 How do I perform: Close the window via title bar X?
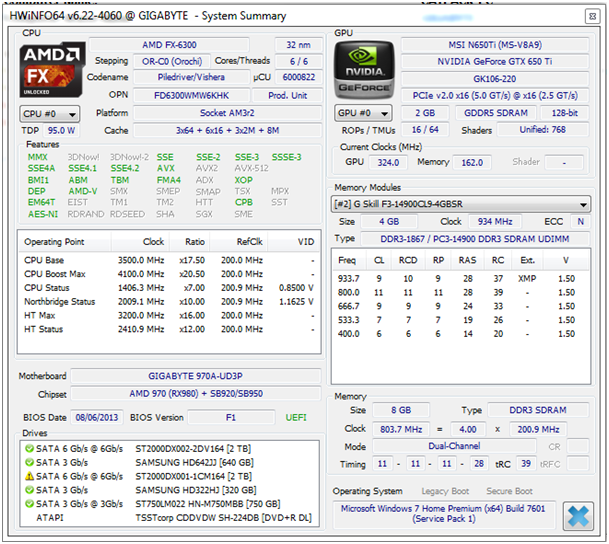click(592, 16)
